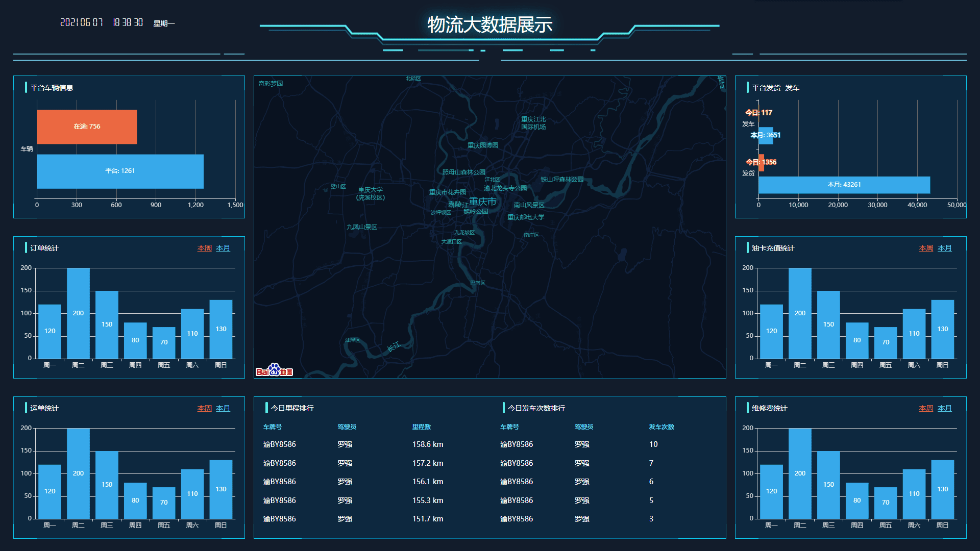This screenshot has height=551, width=980.
Task: Click the orange 在途: 756 bar
Action: point(87,127)
